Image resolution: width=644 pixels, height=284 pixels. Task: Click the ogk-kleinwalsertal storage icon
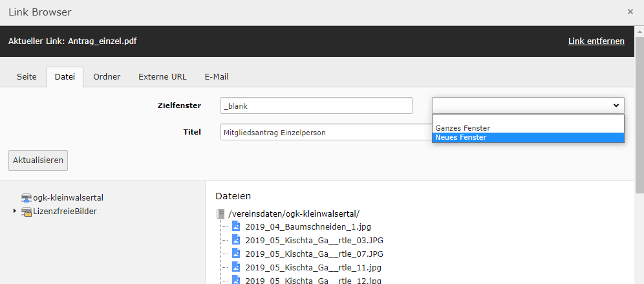[27, 198]
